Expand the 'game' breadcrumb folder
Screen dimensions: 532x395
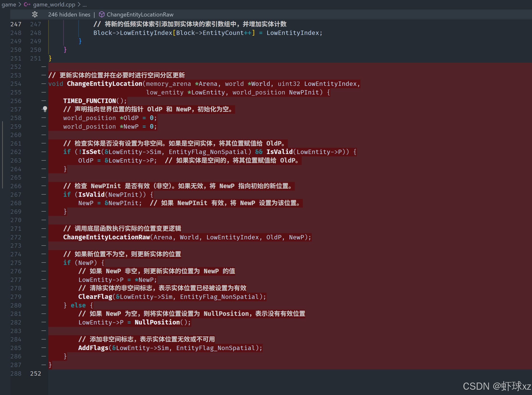[9, 5]
